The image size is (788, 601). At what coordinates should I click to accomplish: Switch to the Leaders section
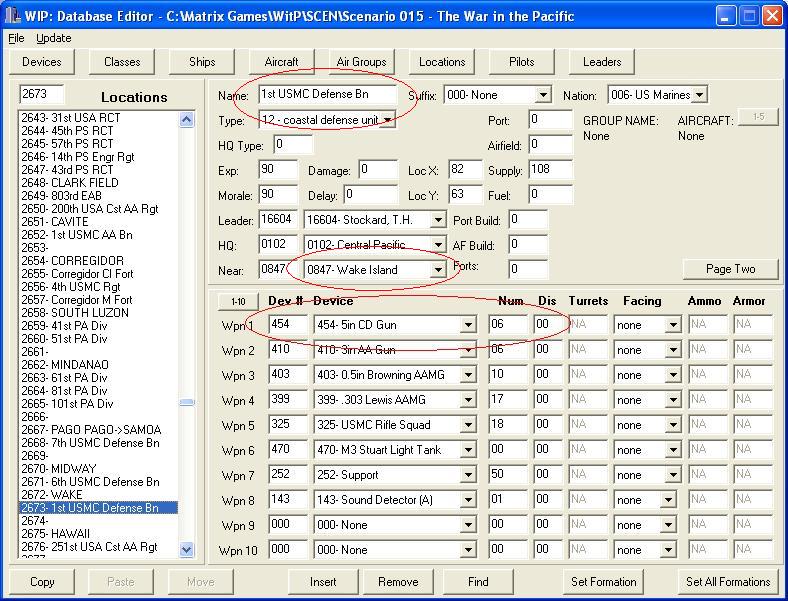pos(602,62)
